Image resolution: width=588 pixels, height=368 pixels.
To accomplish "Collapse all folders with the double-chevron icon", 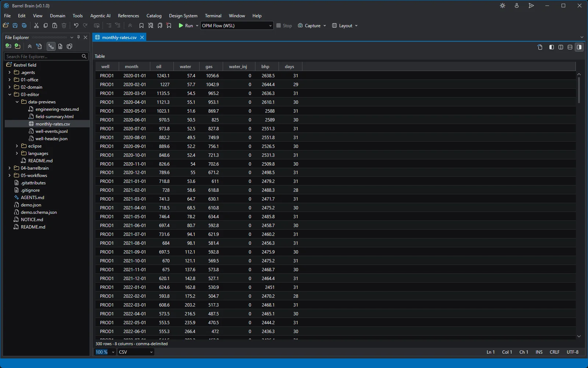I will [30, 46].
